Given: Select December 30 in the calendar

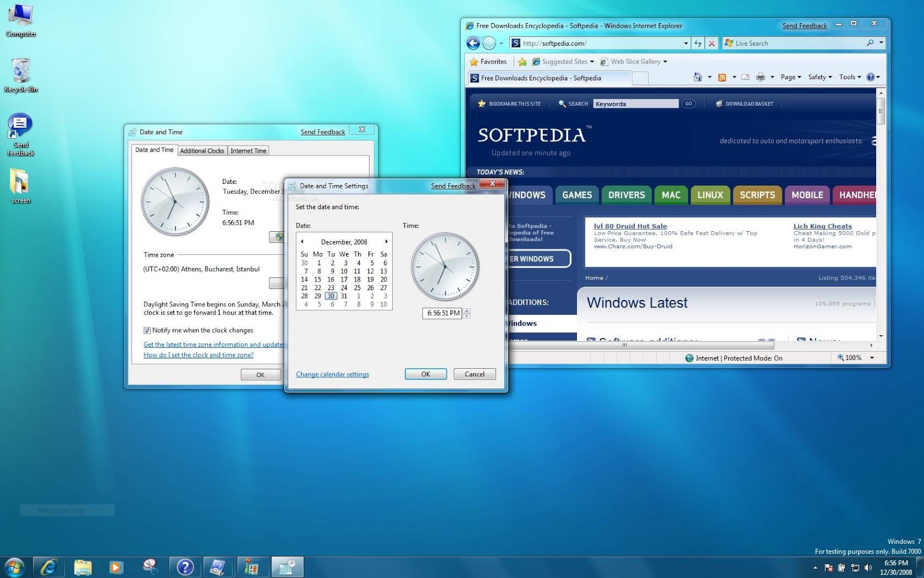Looking at the screenshot, I should [330, 296].
